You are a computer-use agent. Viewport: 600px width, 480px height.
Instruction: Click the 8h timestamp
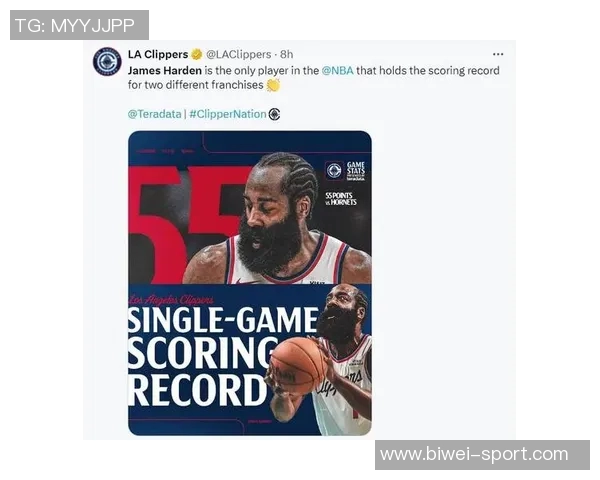coord(287,54)
